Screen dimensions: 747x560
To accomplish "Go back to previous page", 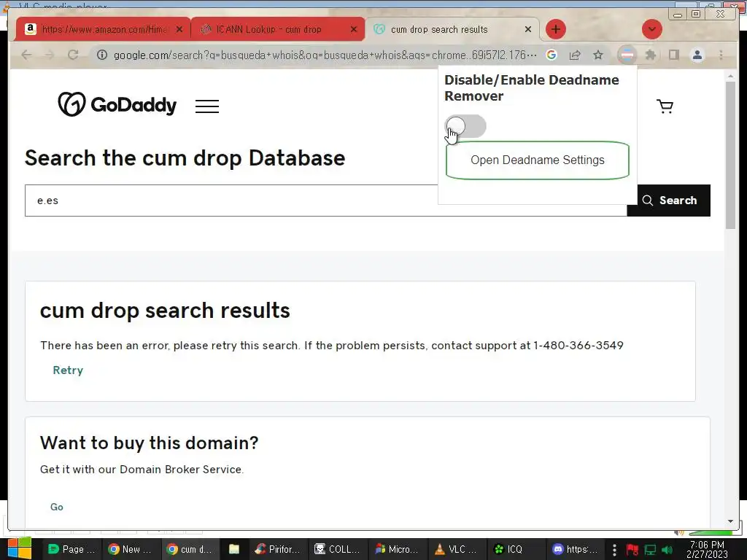I will 27,55.
